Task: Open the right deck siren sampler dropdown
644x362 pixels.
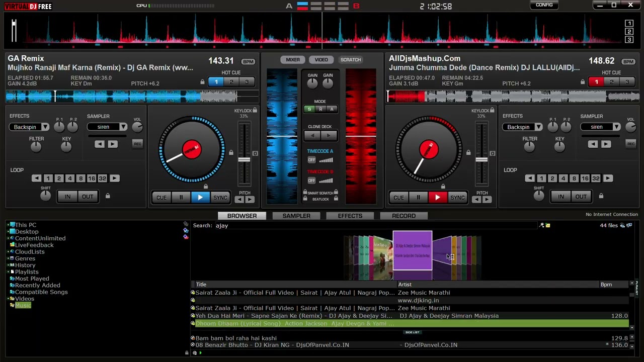Action: pos(617,127)
